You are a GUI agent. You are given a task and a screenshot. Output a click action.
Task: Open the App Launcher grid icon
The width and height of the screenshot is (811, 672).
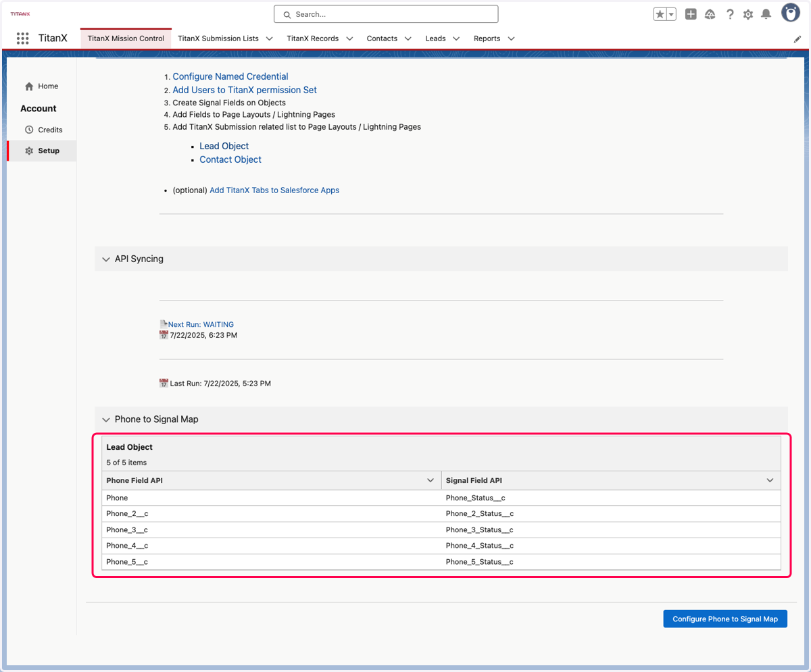tap(23, 38)
